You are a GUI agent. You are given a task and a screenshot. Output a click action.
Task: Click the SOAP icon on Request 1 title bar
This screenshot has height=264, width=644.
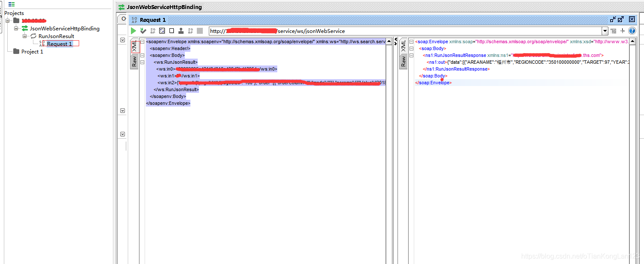(x=134, y=20)
